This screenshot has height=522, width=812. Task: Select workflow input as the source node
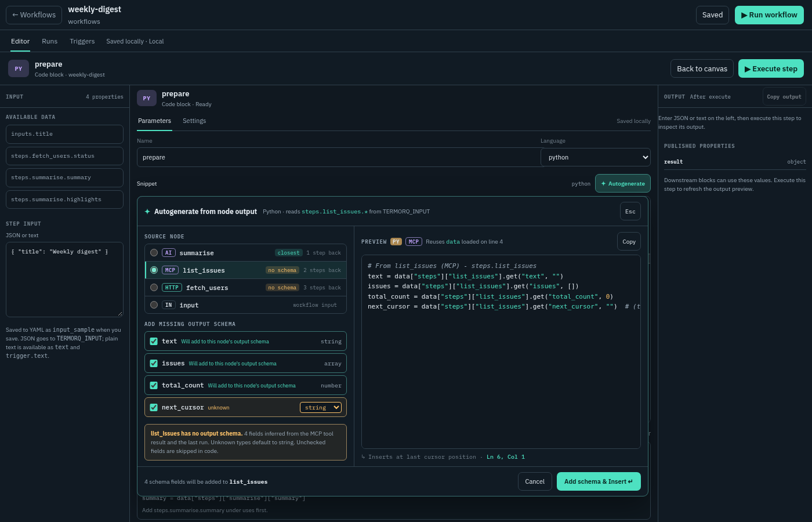coord(154,305)
